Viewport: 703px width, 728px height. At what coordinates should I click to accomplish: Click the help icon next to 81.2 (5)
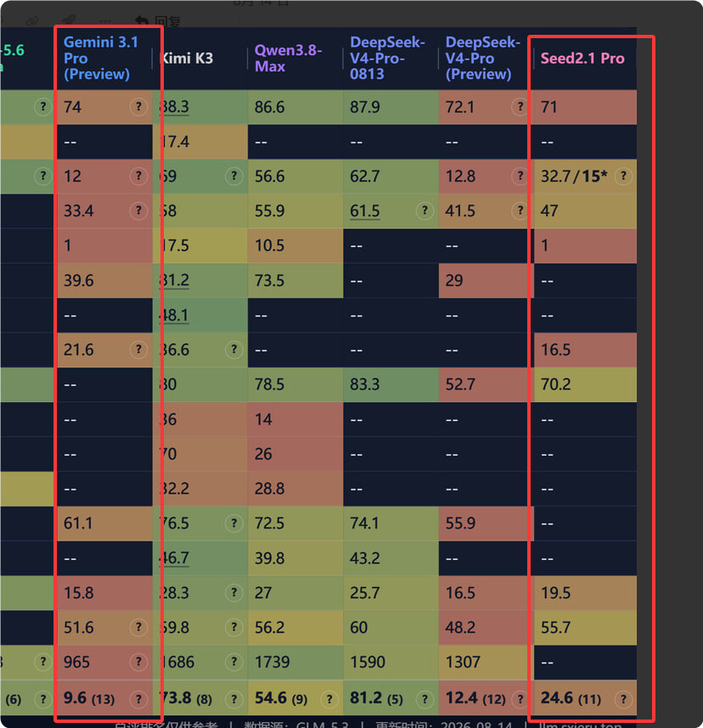tap(425, 699)
